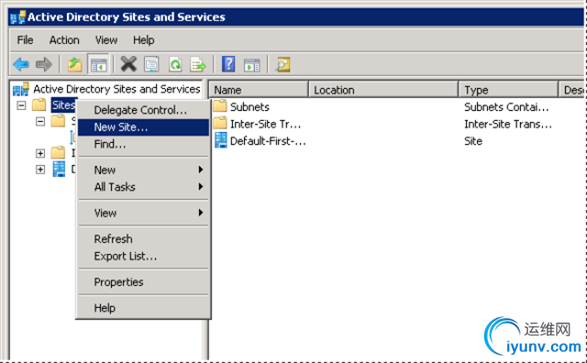Choose Find... from context menu
Viewport: 587px width, 363px height.
143,144
